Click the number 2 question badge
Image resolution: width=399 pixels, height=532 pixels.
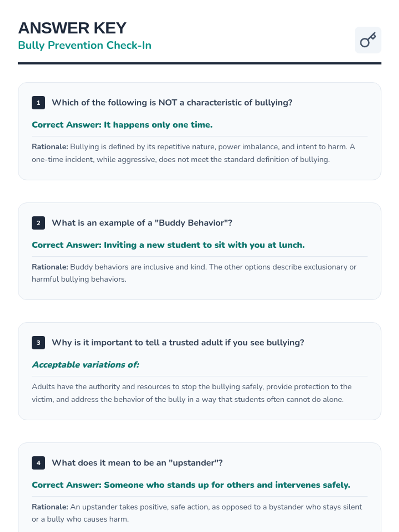(38, 223)
